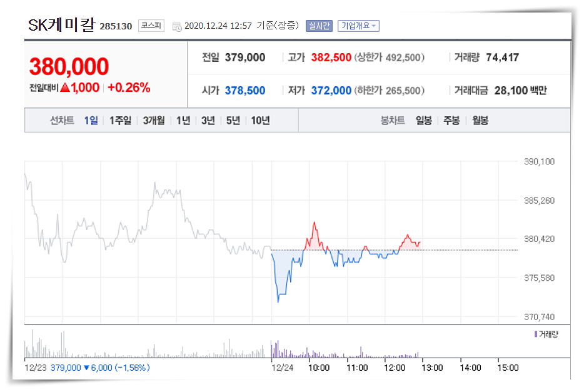Click the opening price 378,500
Viewport: 584px width, 392px height.
pyautogui.click(x=245, y=91)
